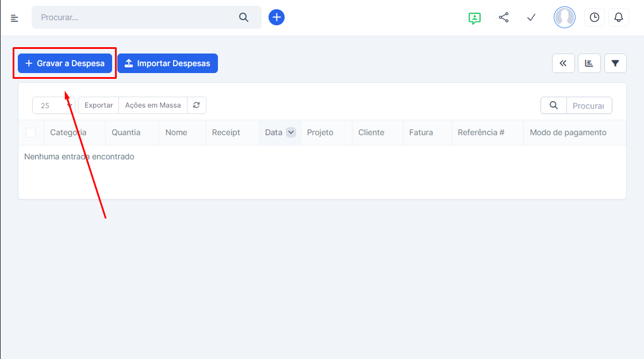Open the expenses chart summary icon
644x359 pixels.
point(589,63)
